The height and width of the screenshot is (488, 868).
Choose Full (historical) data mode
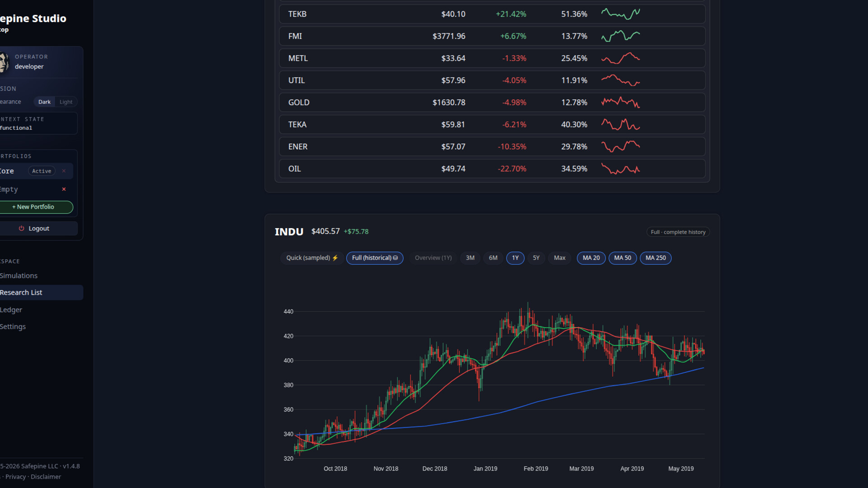click(375, 258)
